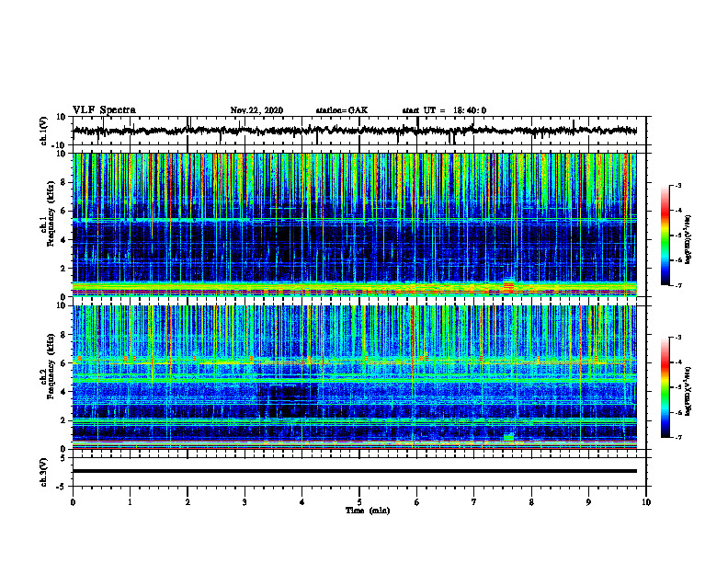Click time-axis tick label "7"
Screen dimensions: 728x563
click(x=474, y=502)
